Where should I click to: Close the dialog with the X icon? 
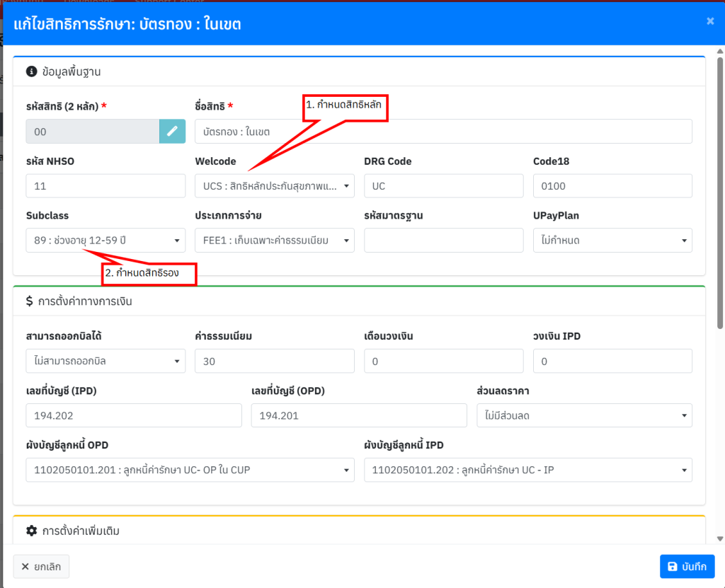tap(710, 21)
